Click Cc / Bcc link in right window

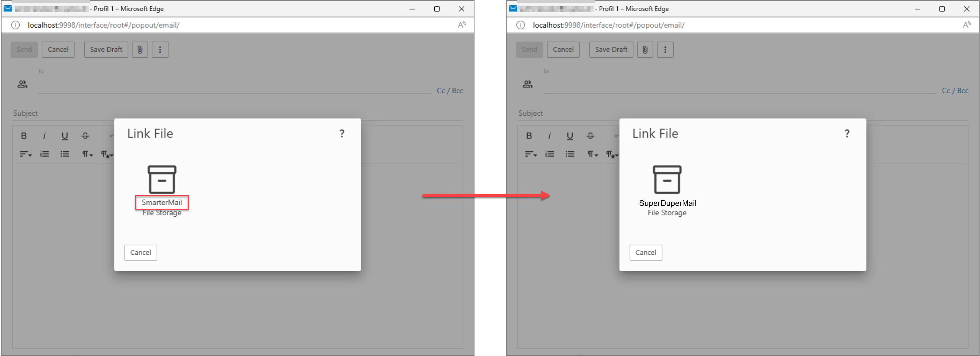pos(955,91)
